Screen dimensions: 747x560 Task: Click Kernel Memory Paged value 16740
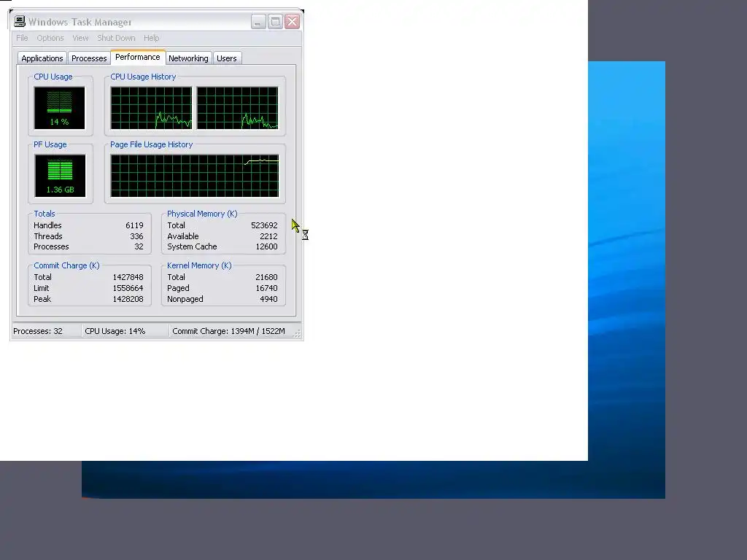pos(266,288)
